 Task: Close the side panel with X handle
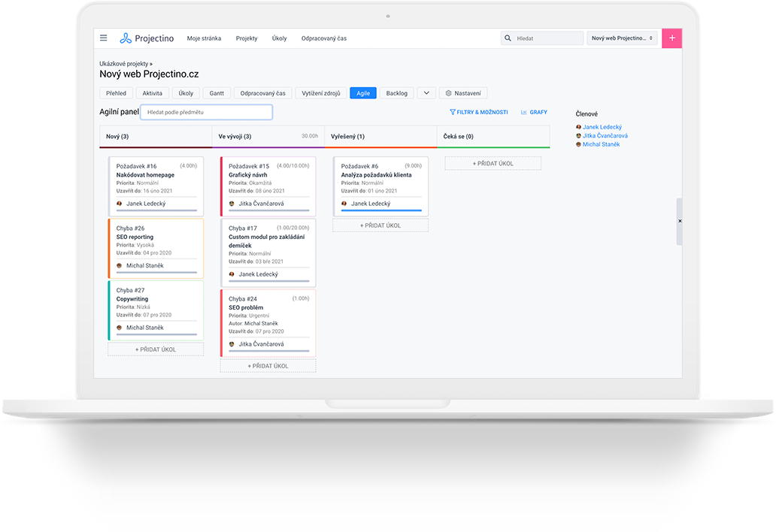click(680, 221)
